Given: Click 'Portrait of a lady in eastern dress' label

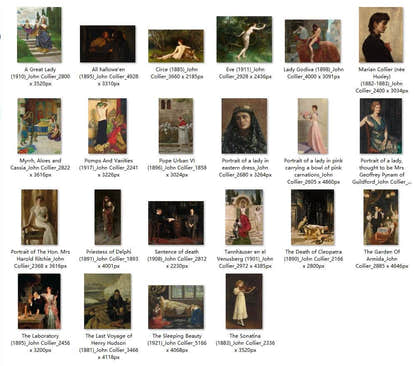Looking at the screenshot, I should [245, 167].
